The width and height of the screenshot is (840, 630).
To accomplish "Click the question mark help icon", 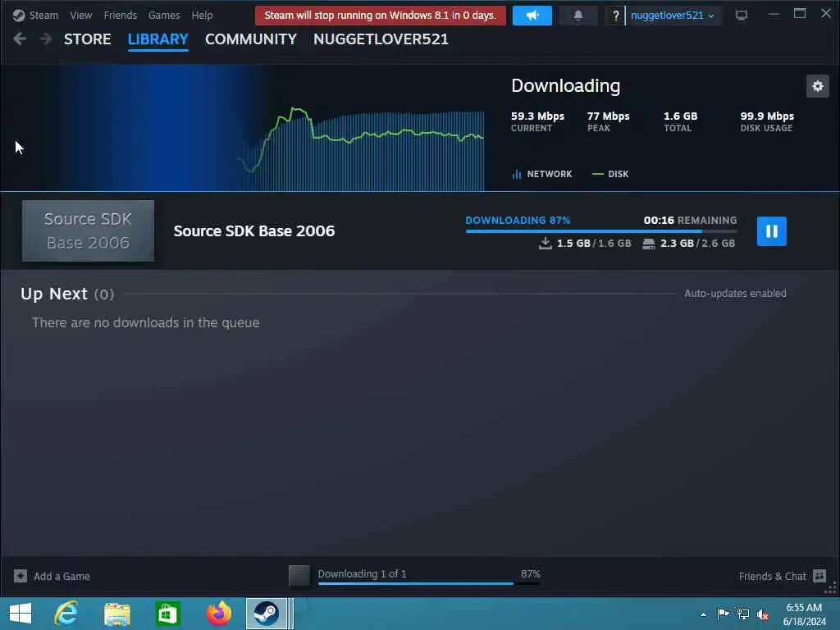I will [615, 16].
